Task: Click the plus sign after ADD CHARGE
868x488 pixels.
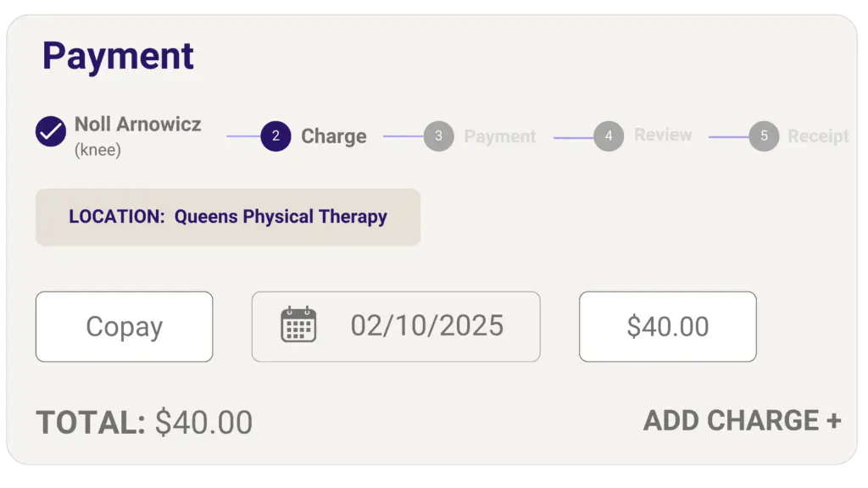Action: pos(834,421)
